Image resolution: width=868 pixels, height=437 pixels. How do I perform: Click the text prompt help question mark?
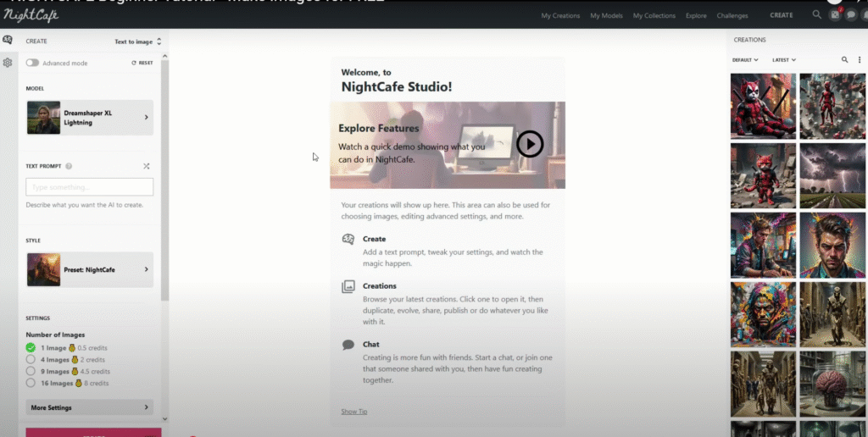click(69, 166)
